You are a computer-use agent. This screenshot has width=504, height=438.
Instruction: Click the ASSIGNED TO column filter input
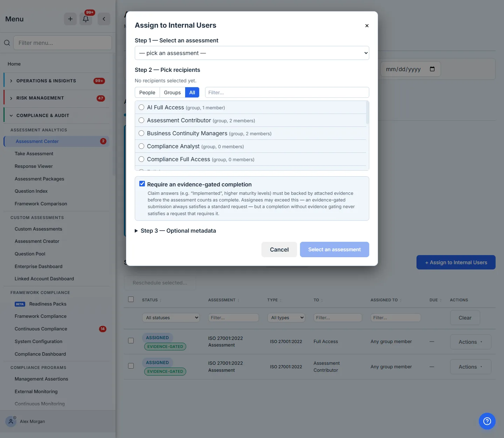[x=395, y=318]
